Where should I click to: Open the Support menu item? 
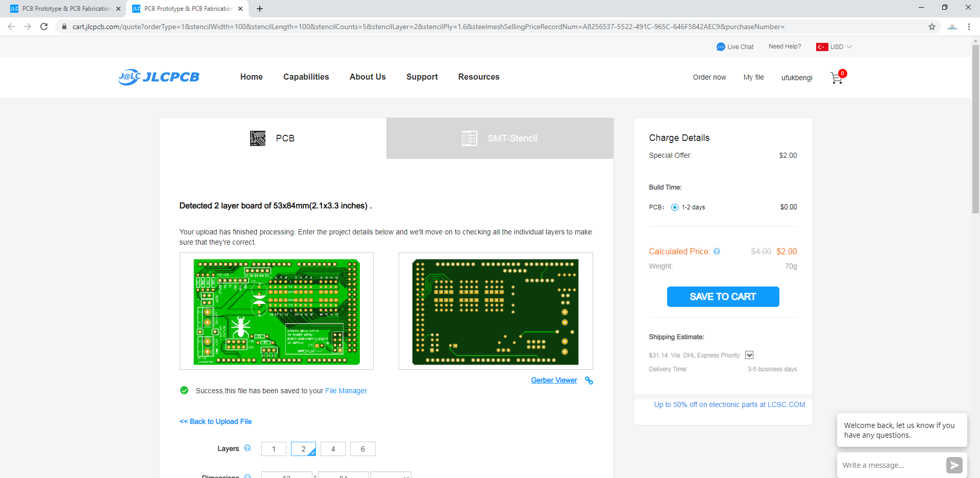pos(422,77)
